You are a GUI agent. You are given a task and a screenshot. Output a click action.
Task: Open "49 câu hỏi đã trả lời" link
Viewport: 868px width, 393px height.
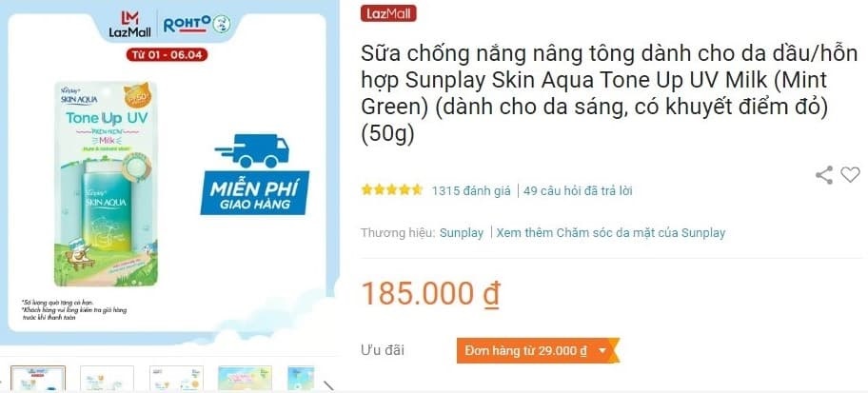coord(578,191)
